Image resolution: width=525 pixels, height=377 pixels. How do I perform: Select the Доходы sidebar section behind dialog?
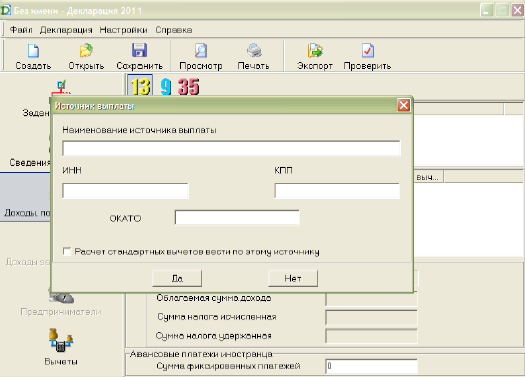(x=25, y=197)
